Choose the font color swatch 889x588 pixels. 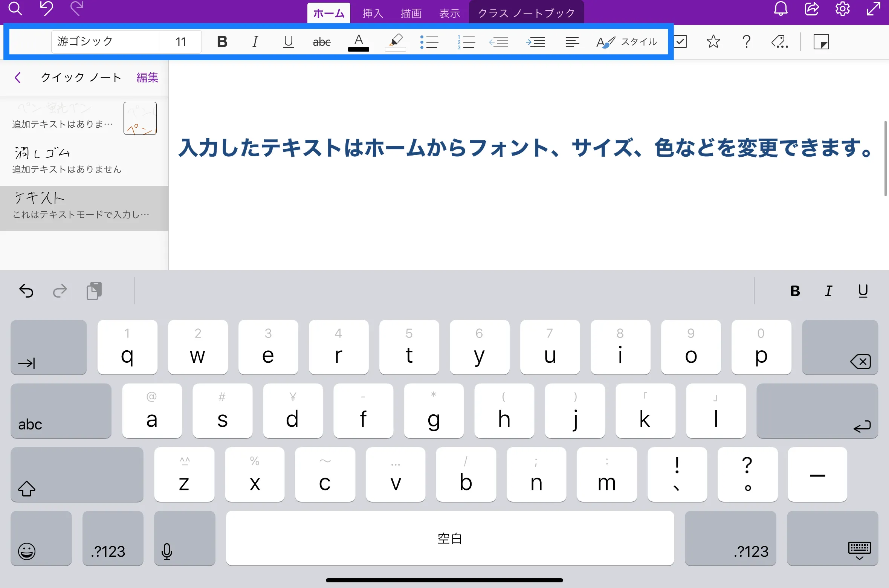coord(358,41)
